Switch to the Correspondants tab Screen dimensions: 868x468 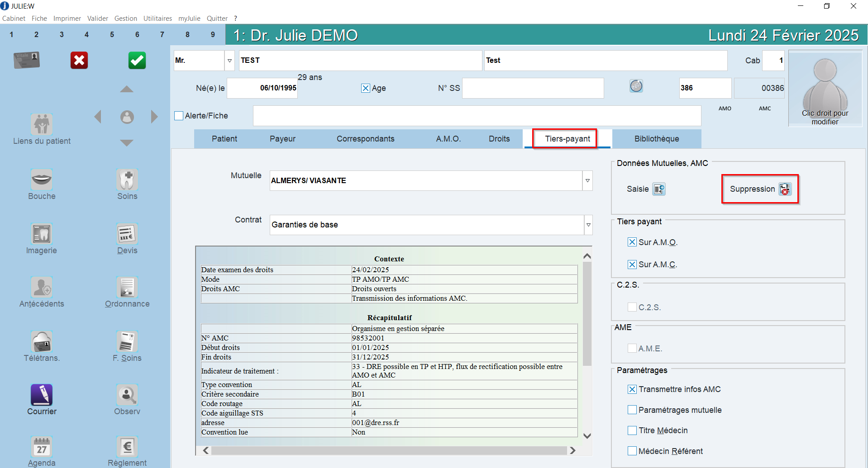point(366,139)
